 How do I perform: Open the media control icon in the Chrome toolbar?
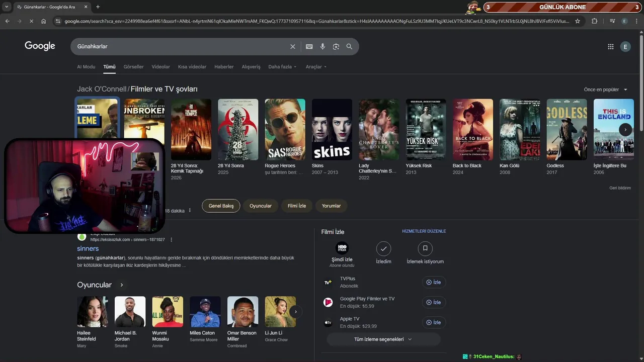[x=612, y=21]
